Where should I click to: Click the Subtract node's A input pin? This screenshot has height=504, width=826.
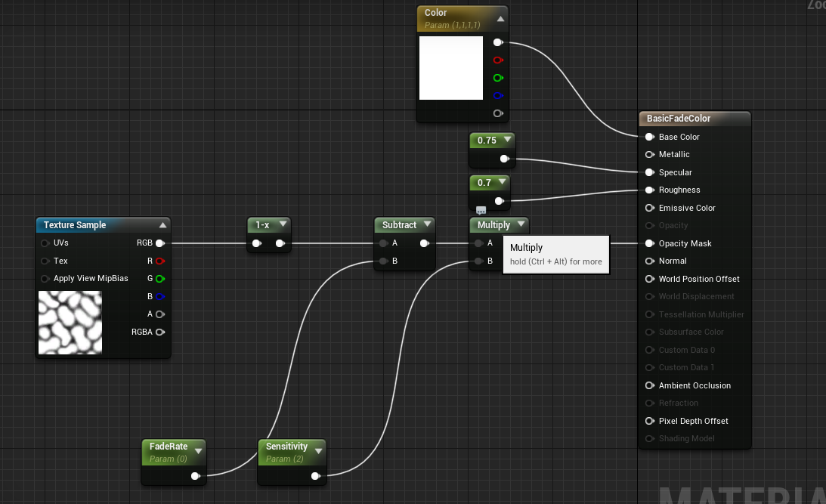pyautogui.click(x=383, y=243)
